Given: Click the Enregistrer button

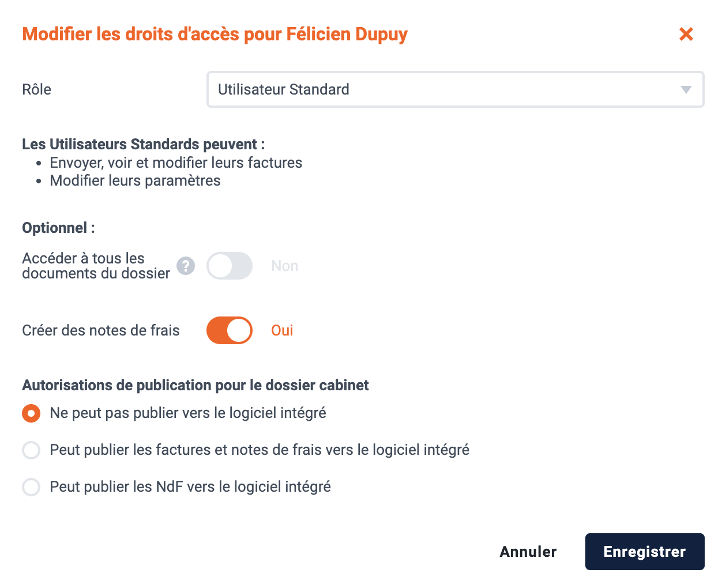Looking at the screenshot, I should 645,552.
